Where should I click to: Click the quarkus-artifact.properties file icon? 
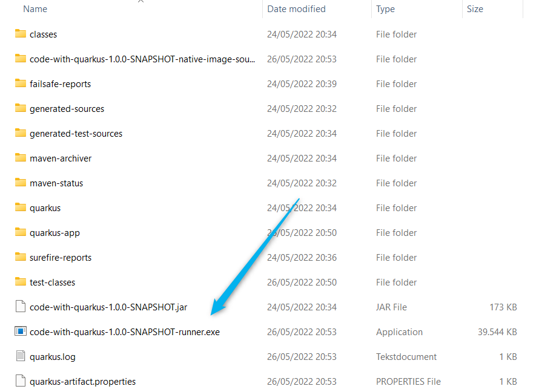point(20,381)
